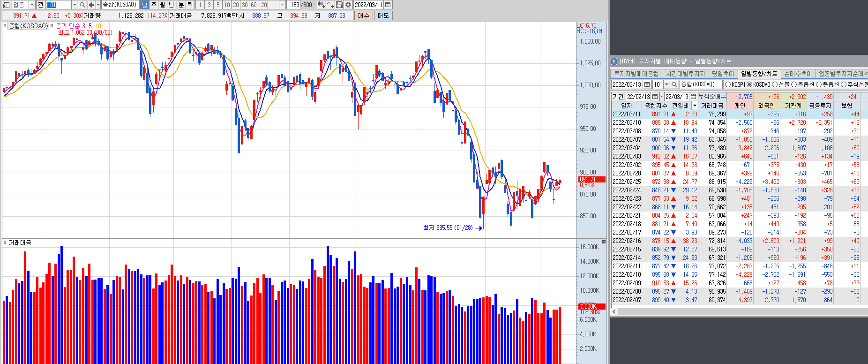Switch to 투자자별매매종합 tab

coord(636,74)
